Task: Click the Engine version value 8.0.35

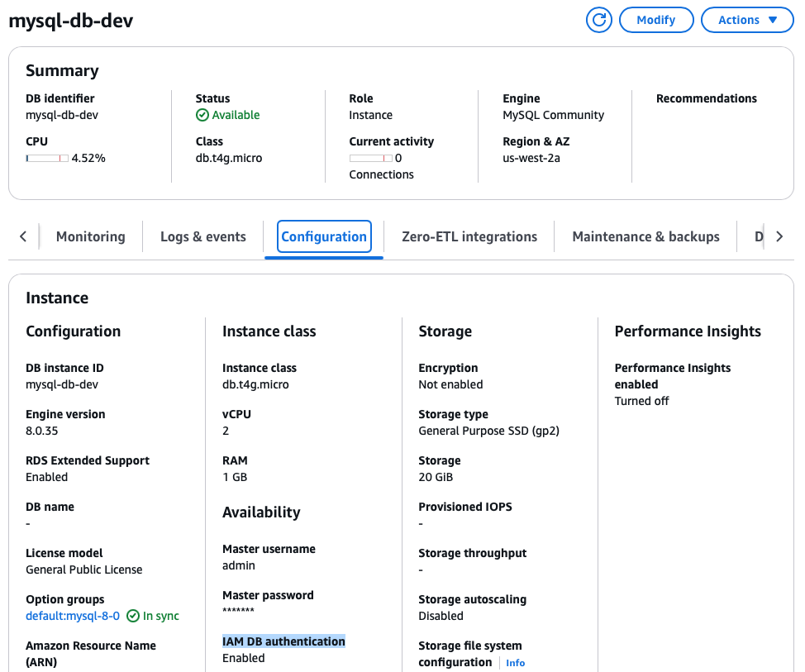Action: (x=42, y=431)
